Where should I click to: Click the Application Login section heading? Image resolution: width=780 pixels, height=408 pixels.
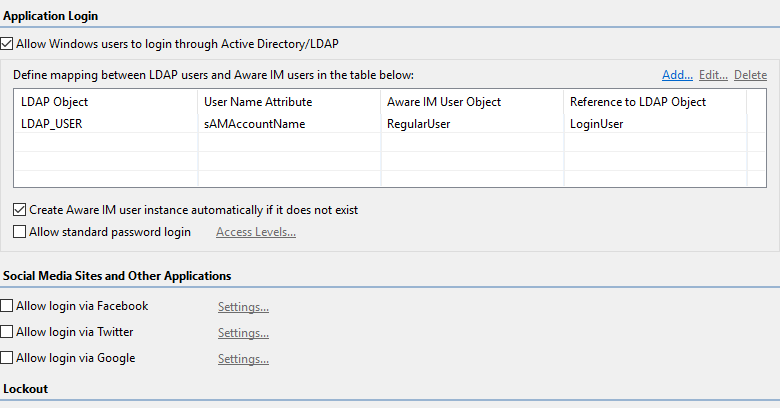(x=50, y=16)
